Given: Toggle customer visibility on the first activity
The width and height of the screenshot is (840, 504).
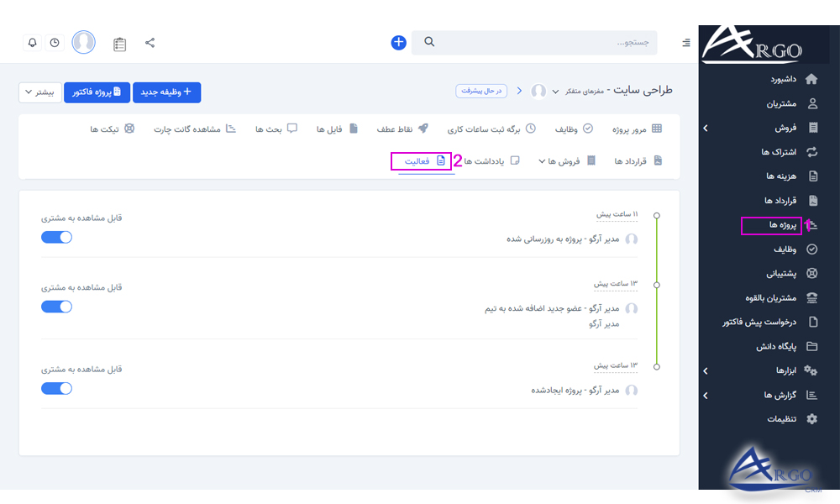Looking at the screenshot, I should pos(56,237).
